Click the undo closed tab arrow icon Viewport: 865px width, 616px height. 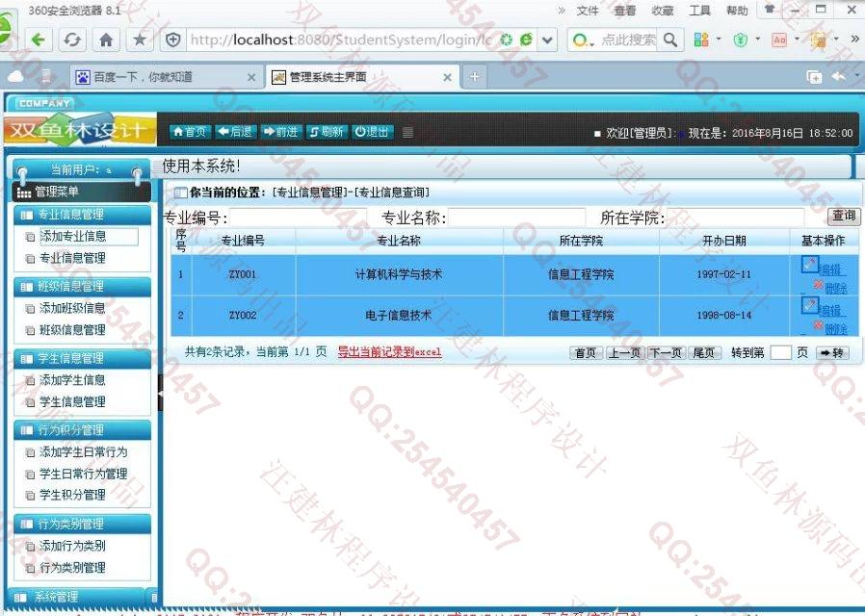pyautogui.click(x=839, y=77)
